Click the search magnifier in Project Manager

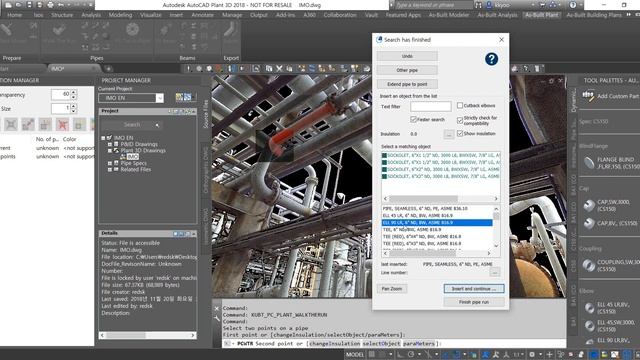pyautogui.click(x=157, y=125)
